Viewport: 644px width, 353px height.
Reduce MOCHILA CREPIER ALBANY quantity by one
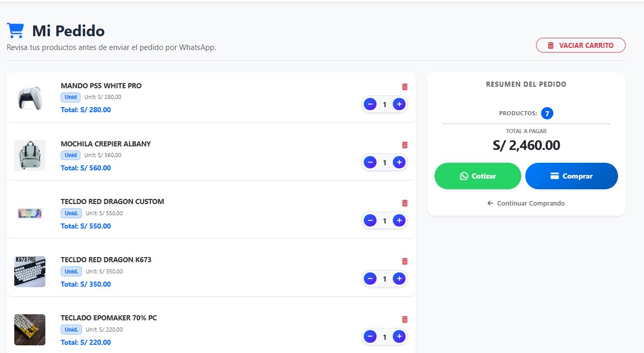pyautogui.click(x=370, y=163)
